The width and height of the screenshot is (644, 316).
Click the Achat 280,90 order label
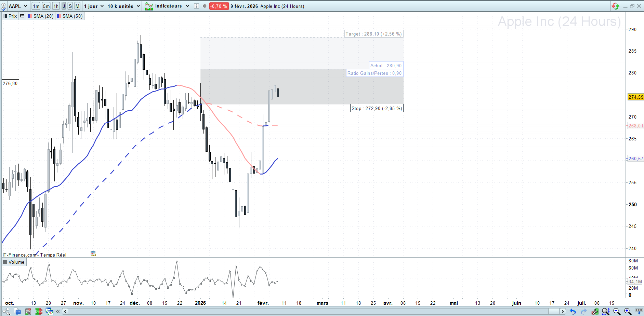[x=386, y=66]
